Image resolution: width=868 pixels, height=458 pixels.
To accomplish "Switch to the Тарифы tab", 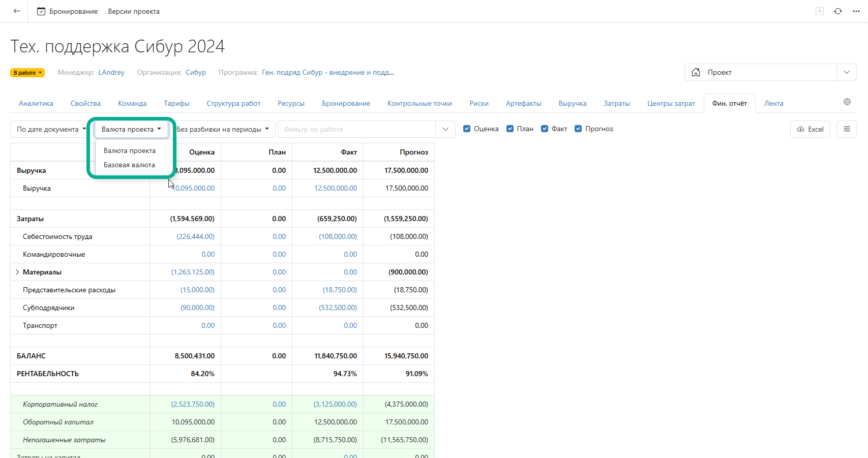I will click(176, 103).
